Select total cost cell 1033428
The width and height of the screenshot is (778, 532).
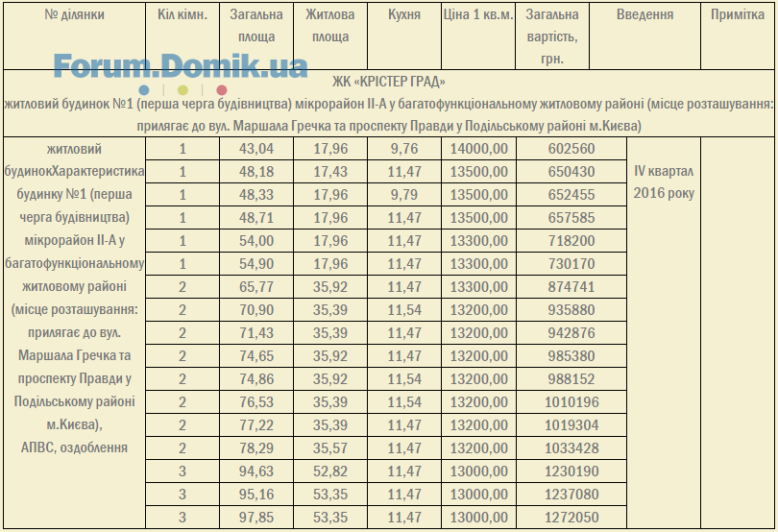(571, 448)
